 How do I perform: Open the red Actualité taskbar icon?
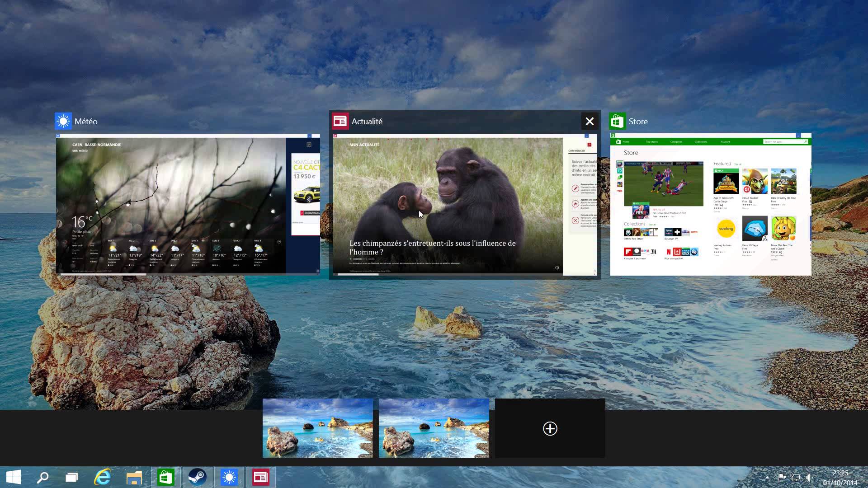click(261, 477)
